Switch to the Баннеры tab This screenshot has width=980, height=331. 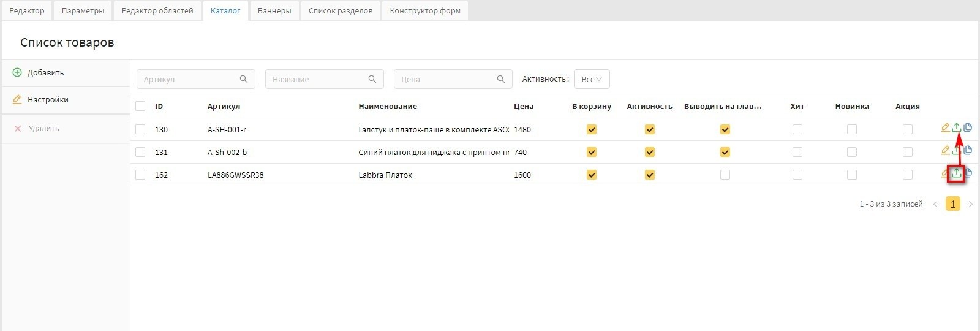274,10
